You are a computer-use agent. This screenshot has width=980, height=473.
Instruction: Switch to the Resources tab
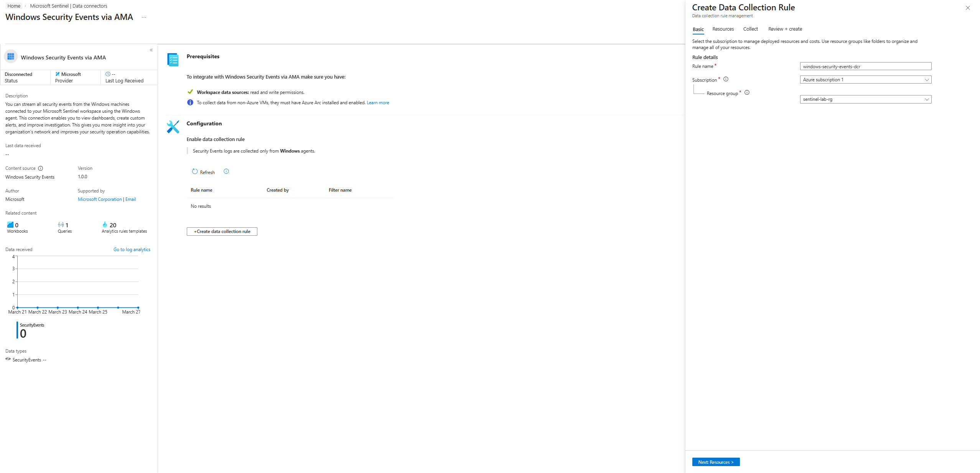(x=723, y=29)
